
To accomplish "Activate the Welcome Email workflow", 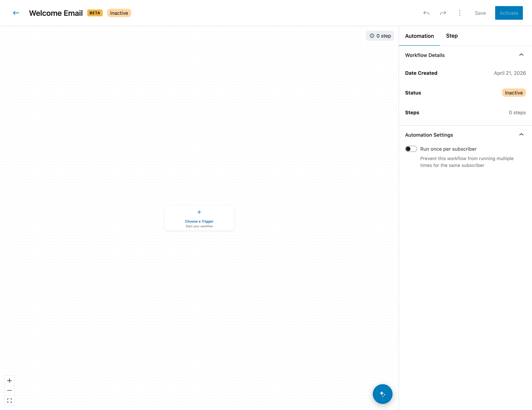I will (509, 13).
